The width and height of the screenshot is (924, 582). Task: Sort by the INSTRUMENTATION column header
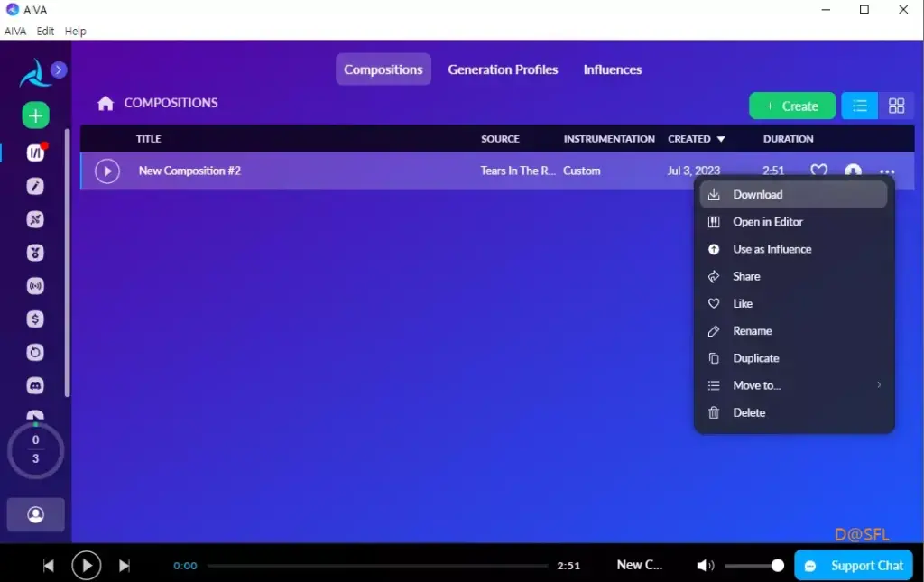[609, 139]
